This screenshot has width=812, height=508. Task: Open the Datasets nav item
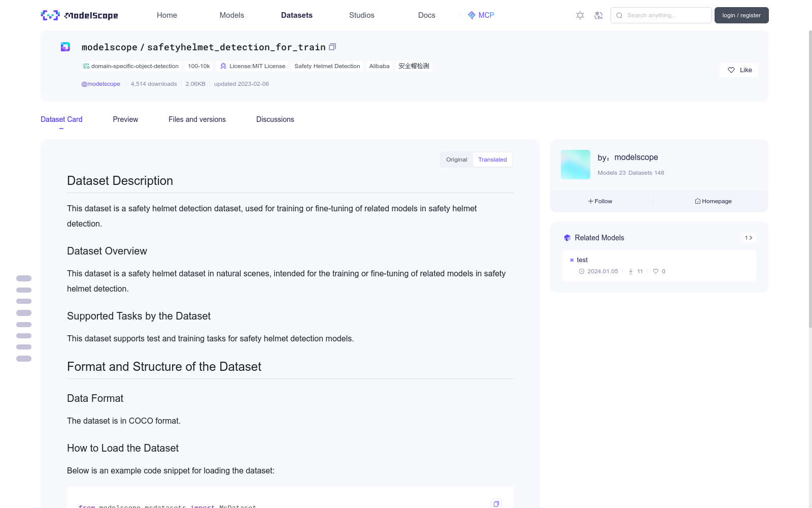click(297, 15)
